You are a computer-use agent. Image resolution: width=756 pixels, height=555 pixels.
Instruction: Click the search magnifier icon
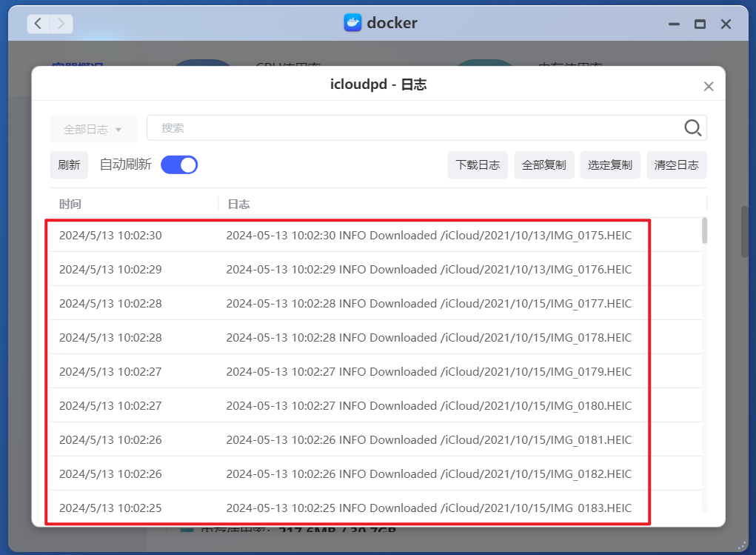(692, 127)
